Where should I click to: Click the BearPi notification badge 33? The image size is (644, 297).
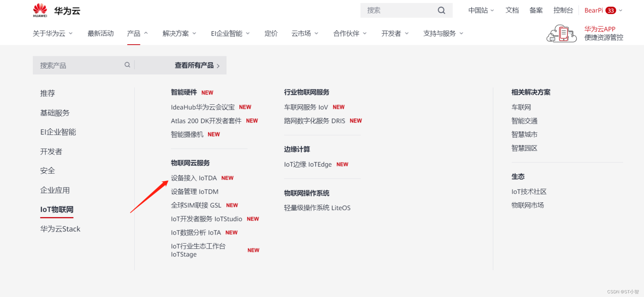(611, 10)
